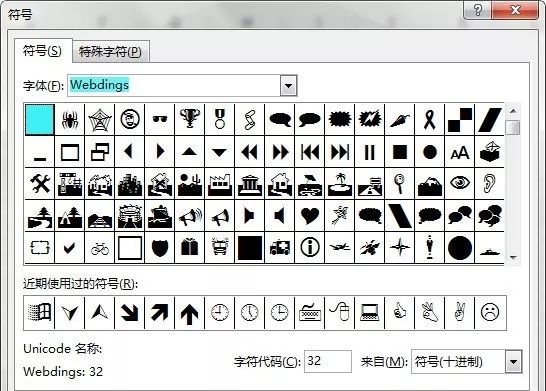The image size is (546, 391).
Task: Pick the heart symbol
Action: (309, 216)
